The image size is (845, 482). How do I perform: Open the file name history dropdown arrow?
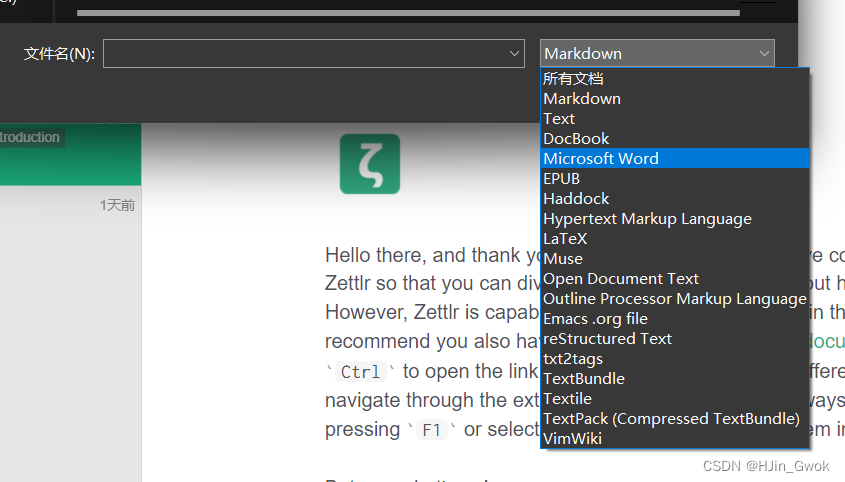pyautogui.click(x=514, y=53)
